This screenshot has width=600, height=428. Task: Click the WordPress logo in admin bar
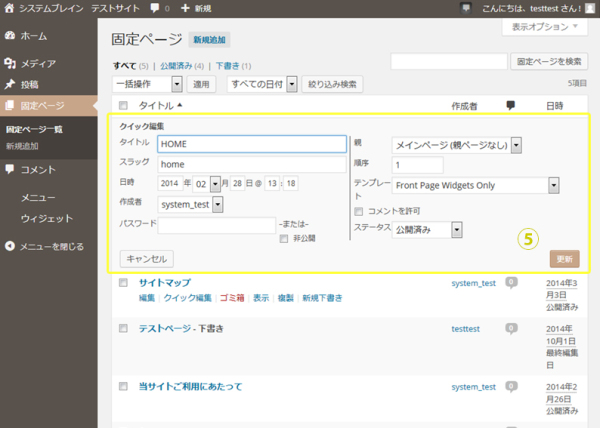pos(10,8)
